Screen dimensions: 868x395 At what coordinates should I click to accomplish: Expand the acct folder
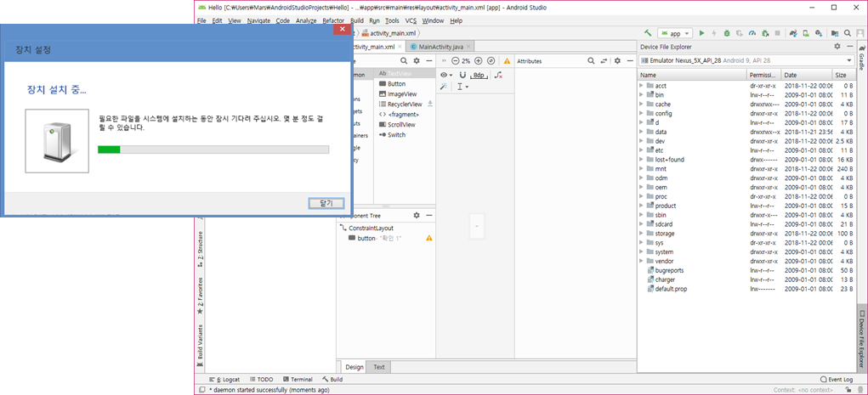click(642, 86)
